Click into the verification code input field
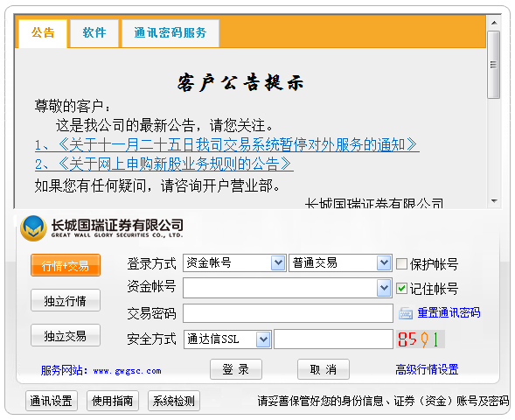Screen dimensions: 515x420 [333, 339]
